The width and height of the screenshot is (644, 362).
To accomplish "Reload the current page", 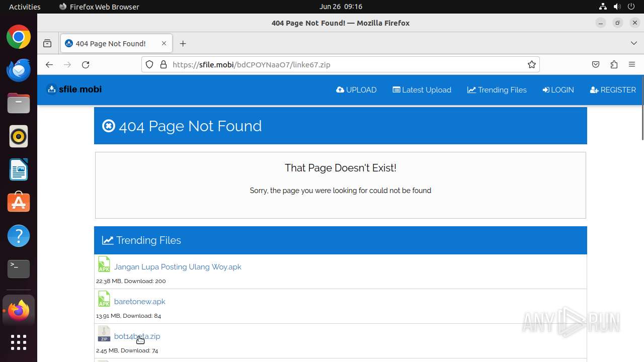I will click(x=86, y=64).
